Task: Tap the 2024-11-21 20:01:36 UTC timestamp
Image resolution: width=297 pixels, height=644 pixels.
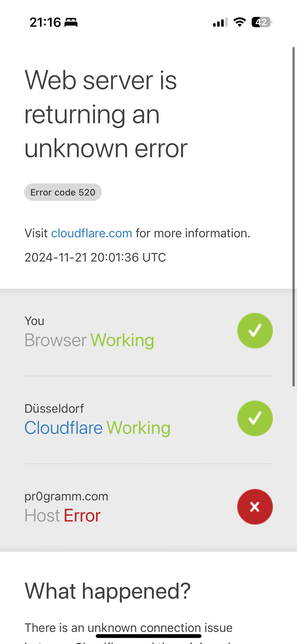Action: [95, 257]
